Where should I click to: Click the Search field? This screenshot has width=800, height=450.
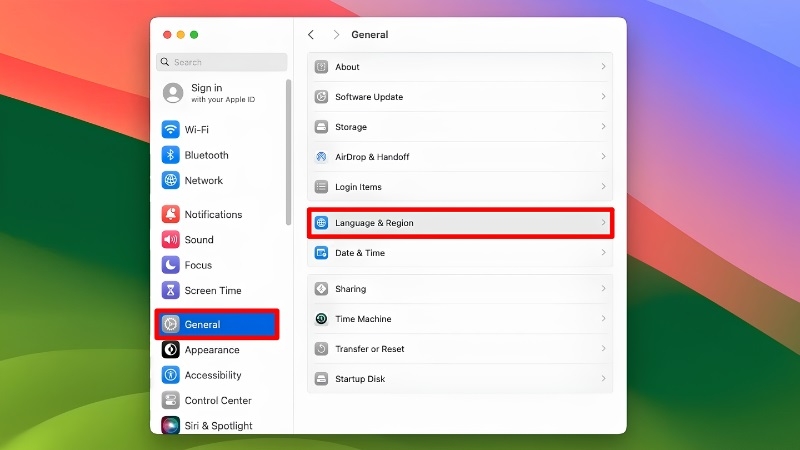(x=221, y=62)
